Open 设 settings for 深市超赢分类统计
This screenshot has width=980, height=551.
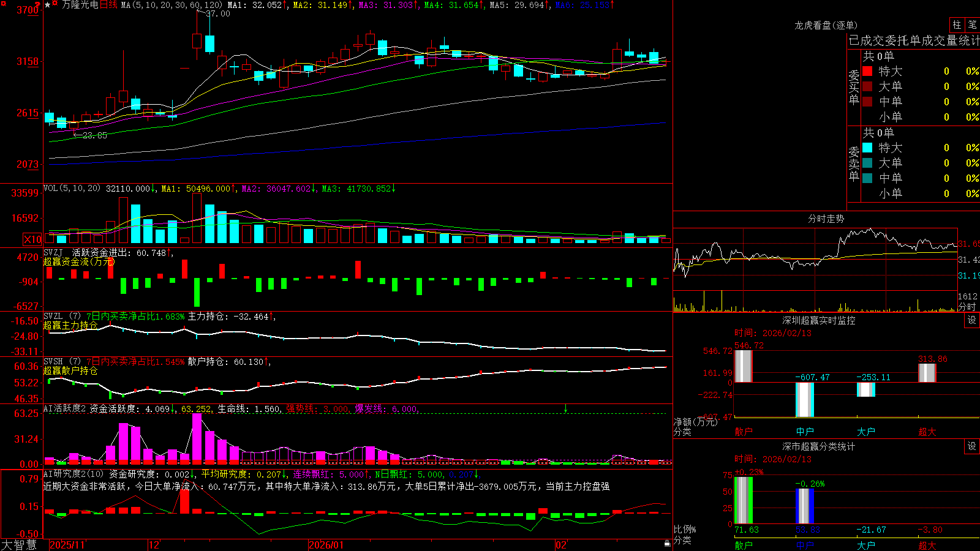(x=972, y=446)
